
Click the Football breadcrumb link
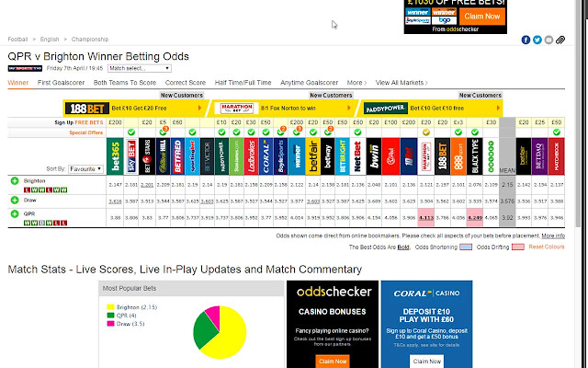coord(17,39)
